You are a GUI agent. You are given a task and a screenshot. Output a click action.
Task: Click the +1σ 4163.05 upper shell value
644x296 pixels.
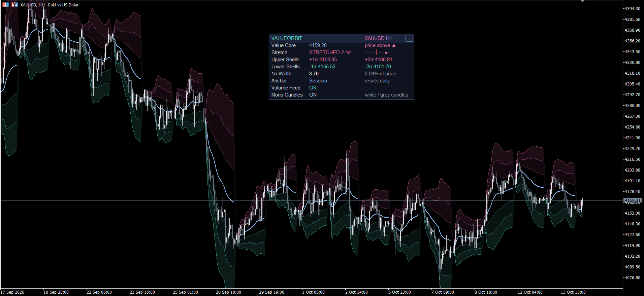(323, 60)
